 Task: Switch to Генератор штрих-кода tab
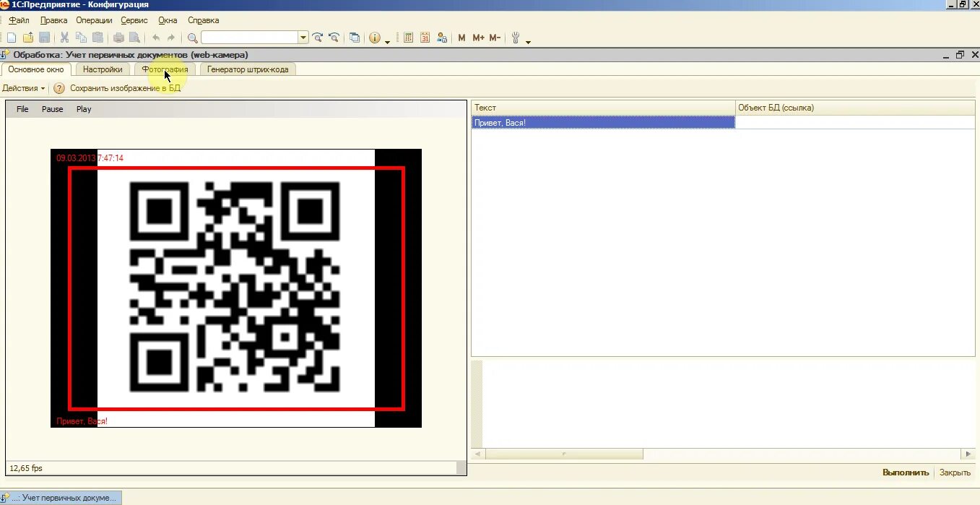tap(248, 69)
